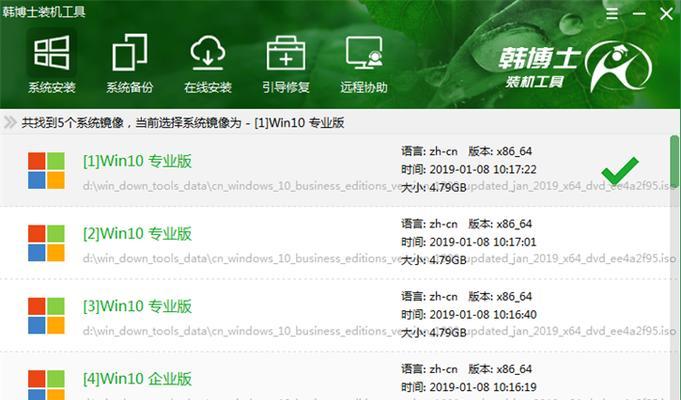Click the ISO file path under [1]Win10 专业版
The image size is (681, 400).
[x=379, y=186]
